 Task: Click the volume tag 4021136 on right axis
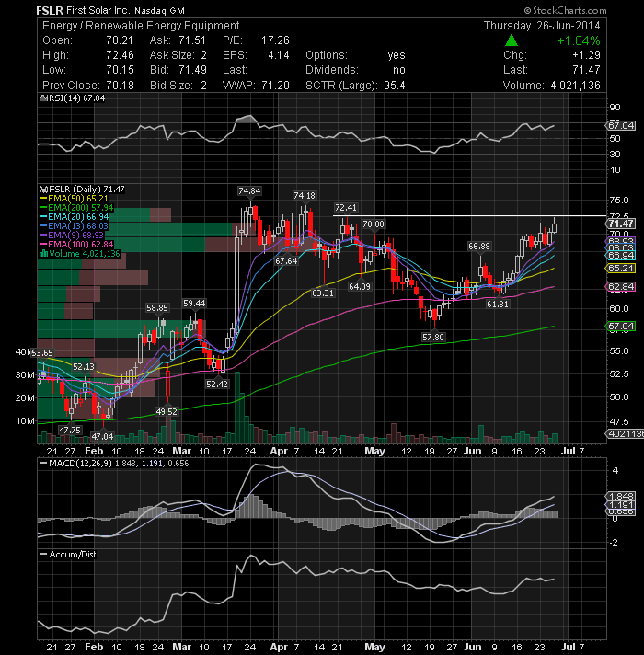click(625, 434)
